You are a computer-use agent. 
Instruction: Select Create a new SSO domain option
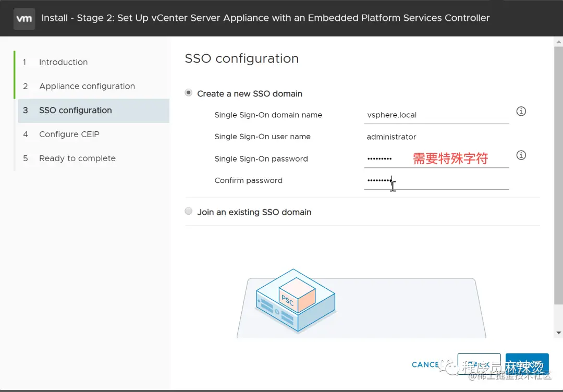click(x=189, y=93)
